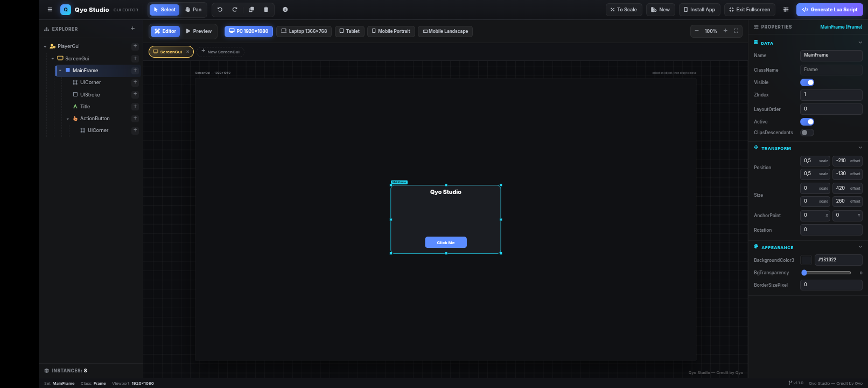
Task: Click the Name input field
Action: [x=831, y=55]
